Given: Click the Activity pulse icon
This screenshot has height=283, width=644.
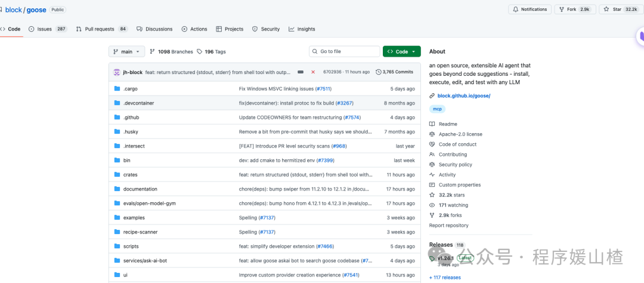Looking at the screenshot, I should pos(432,175).
